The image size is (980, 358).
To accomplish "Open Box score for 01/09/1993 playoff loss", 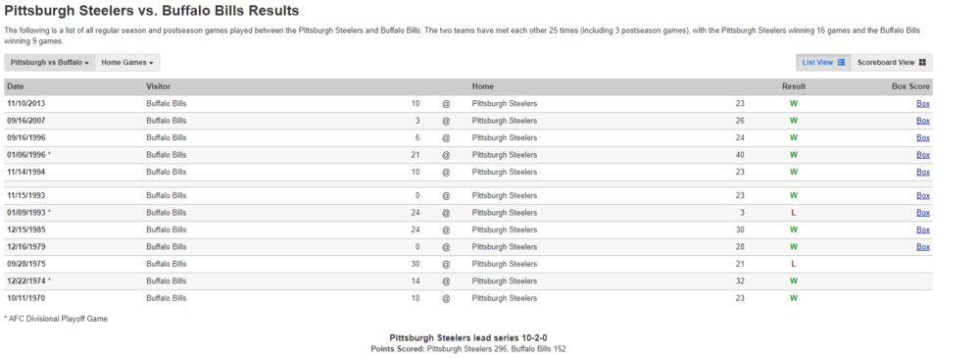I will (923, 213).
